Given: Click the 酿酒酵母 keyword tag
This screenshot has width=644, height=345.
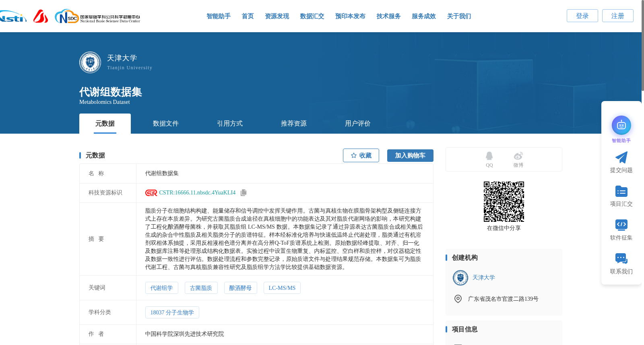Looking at the screenshot, I should 241,288.
